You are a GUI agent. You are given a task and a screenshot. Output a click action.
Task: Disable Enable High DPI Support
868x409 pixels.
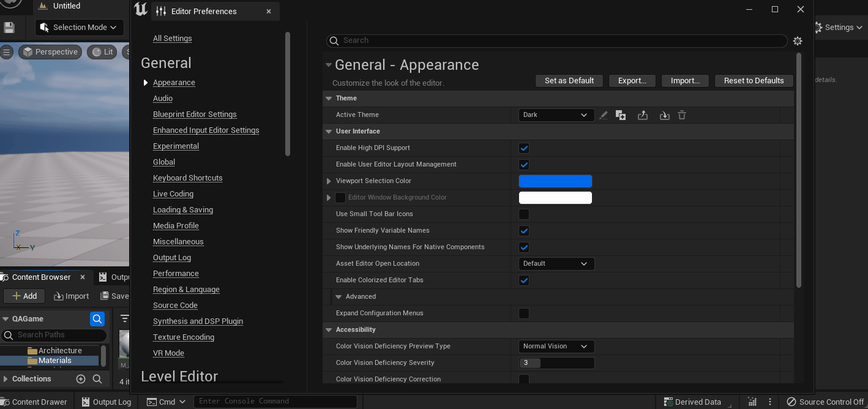tap(524, 148)
